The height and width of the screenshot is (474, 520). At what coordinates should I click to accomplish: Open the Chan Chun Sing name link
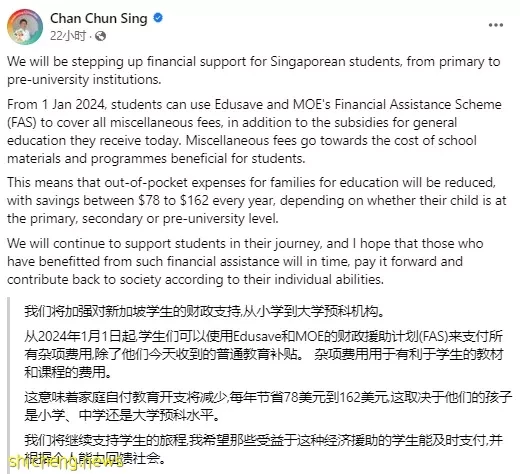coord(99,18)
